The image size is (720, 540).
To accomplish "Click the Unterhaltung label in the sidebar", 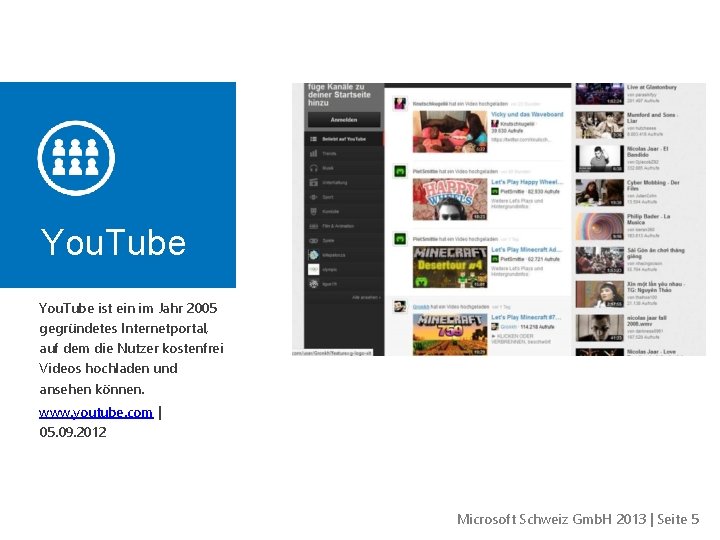I will pyautogui.click(x=335, y=182).
